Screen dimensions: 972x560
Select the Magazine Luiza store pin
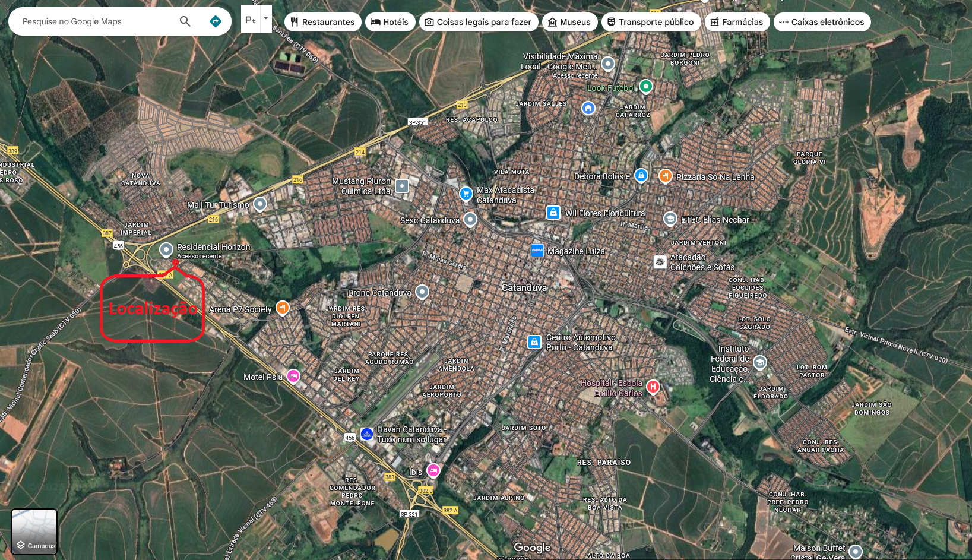pyautogui.click(x=537, y=251)
